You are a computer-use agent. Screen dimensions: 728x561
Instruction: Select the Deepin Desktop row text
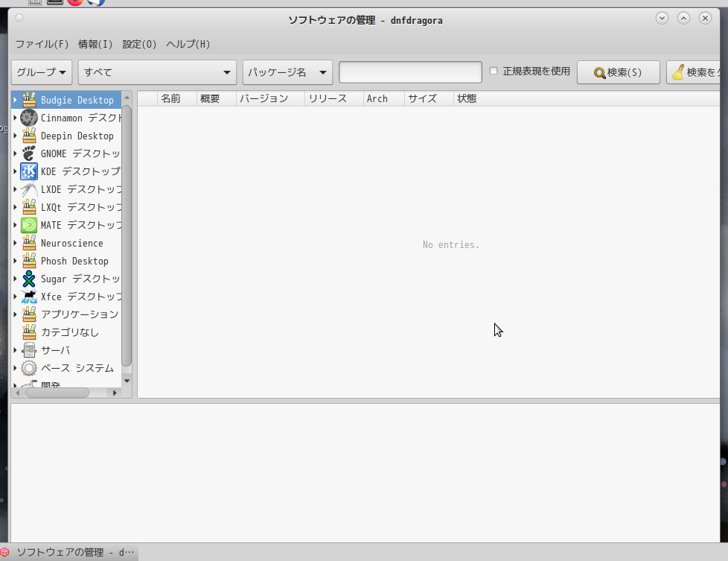tap(77, 136)
